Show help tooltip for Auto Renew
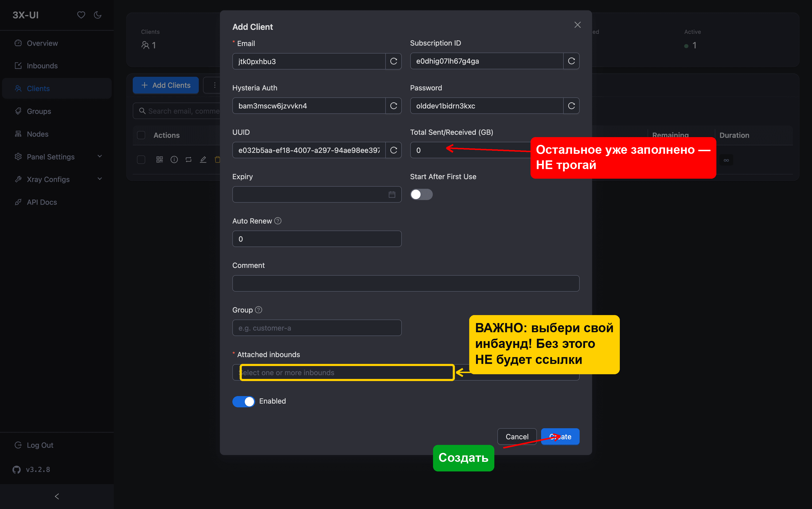Screen dimensions: 812x509 pyautogui.click(x=278, y=221)
